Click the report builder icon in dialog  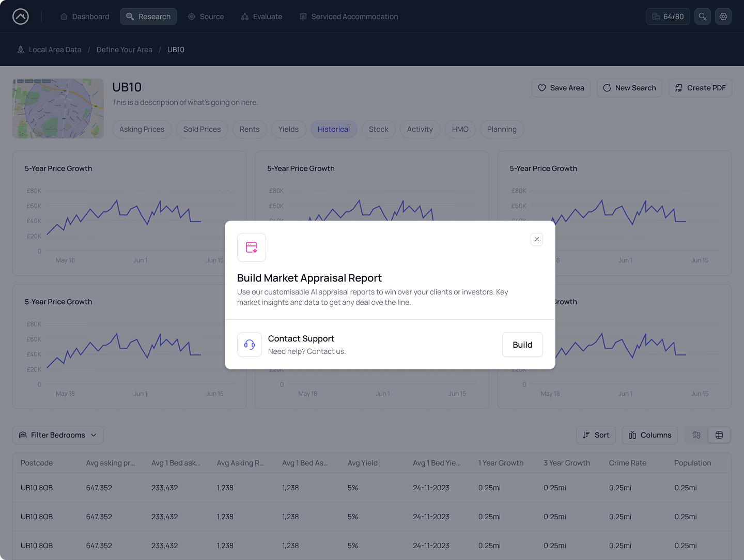coord(252,247)
